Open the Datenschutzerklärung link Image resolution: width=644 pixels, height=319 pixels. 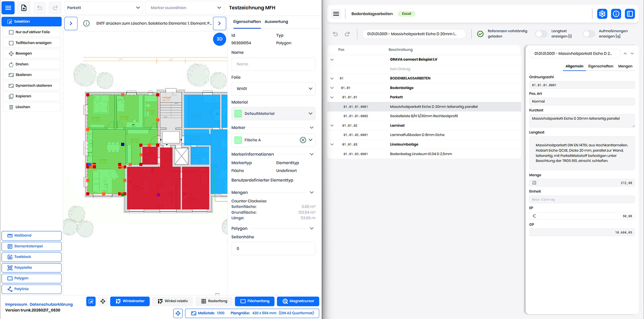51,305
